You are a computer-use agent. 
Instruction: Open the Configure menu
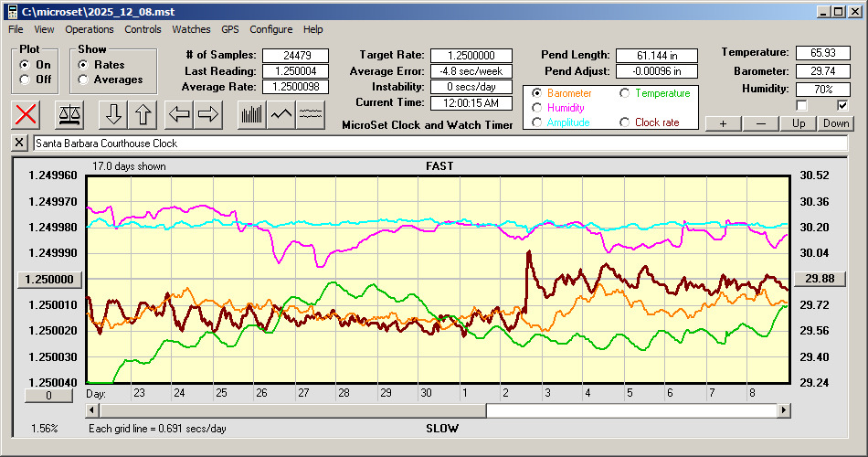click(271, 29)
